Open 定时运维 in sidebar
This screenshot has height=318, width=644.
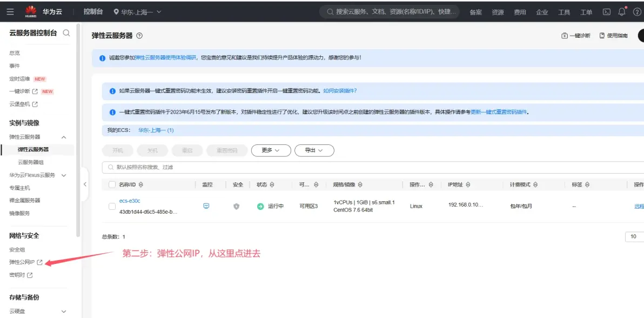pos(19,78)
